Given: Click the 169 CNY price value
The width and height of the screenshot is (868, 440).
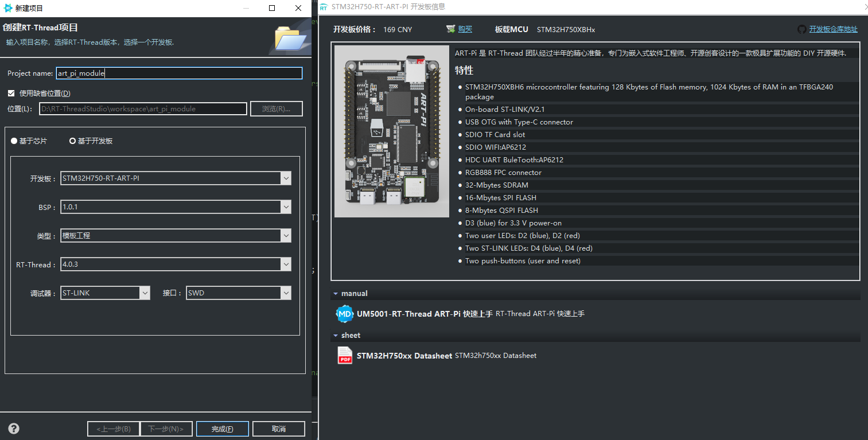Looking at the screenshot, I should pyautogui.click(x=398, y=29).
